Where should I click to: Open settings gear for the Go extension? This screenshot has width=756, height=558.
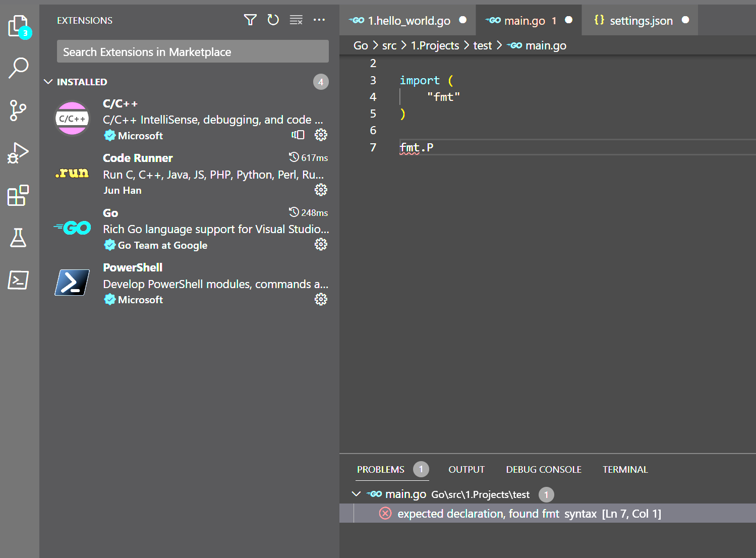(321, 244)
